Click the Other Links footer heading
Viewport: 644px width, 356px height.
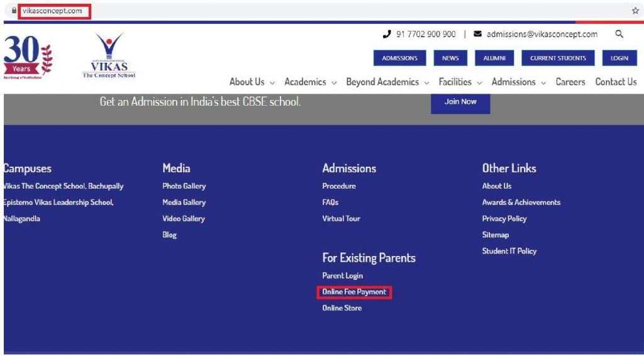pos(509,169)
